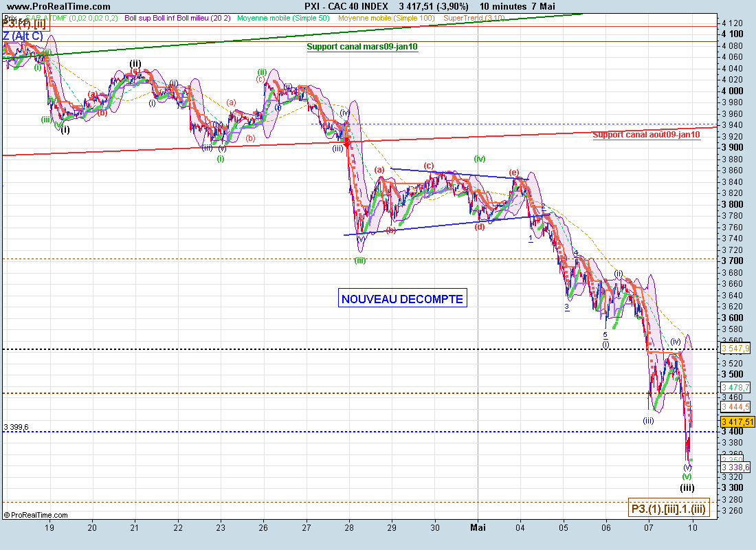Click date 05 on the time axis
Viewport: 756px width, 550px height.
pyautogui.click(x=564, y=528)
